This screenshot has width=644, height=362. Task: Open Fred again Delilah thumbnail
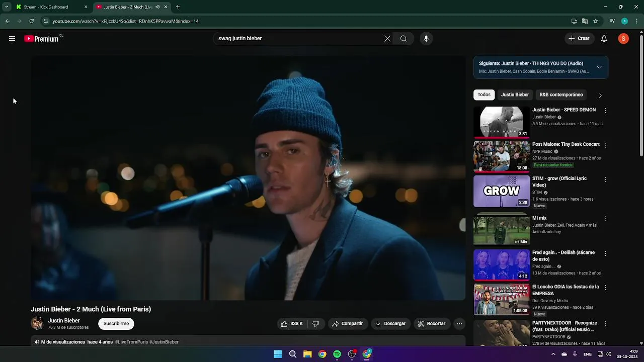tap(502, 264)
